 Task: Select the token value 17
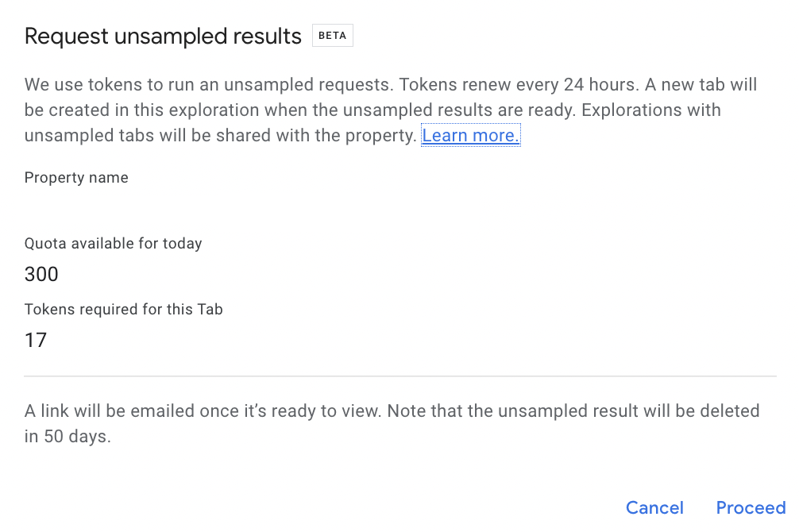click(36, 340)
